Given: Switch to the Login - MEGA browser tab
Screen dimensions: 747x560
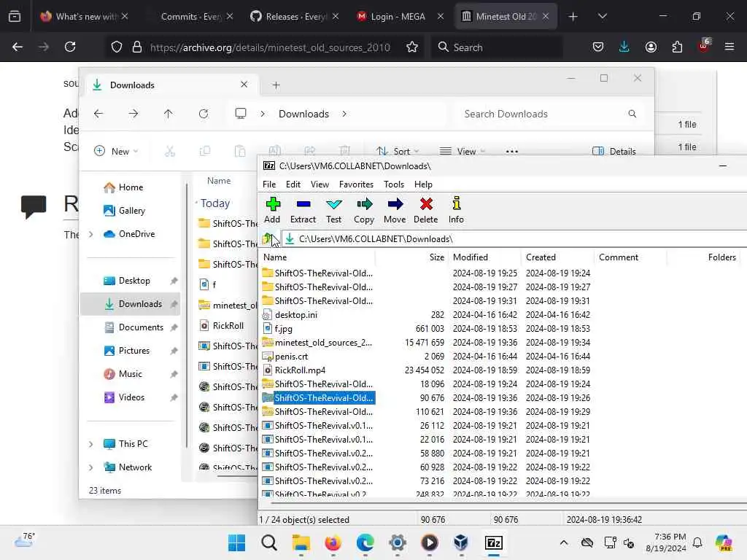Looking at the screenshot, I should pyautogui.click(x=398, y=17).
